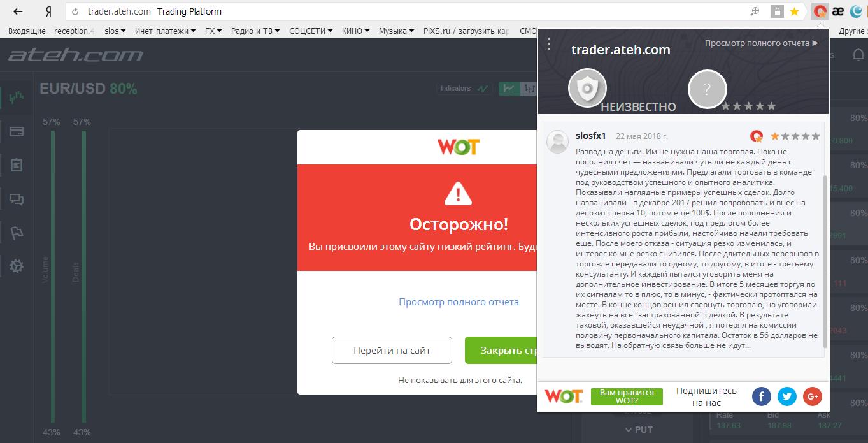Open the 'æ' extension icon
Image resolution: width=868 pixels, height=443 pixels.
838,11
